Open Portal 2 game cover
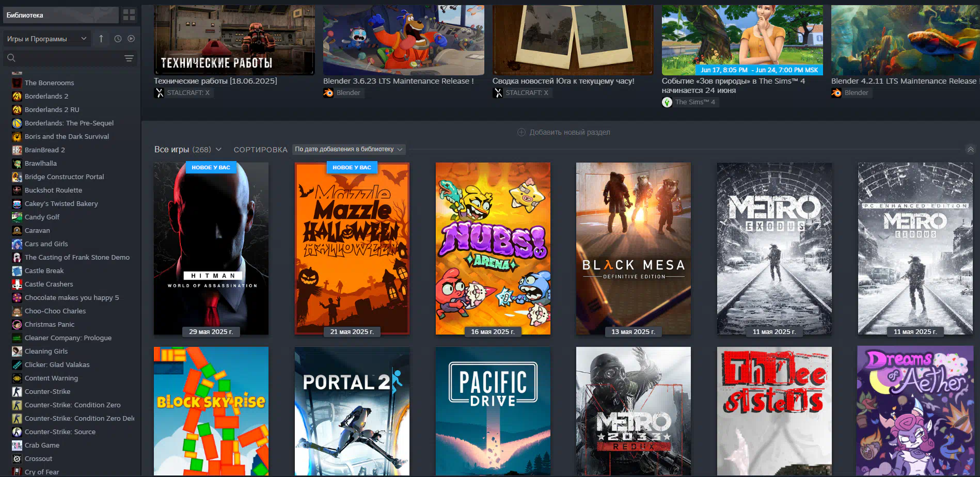The height and width of the screenshot is (477, 980). point(352,411)
